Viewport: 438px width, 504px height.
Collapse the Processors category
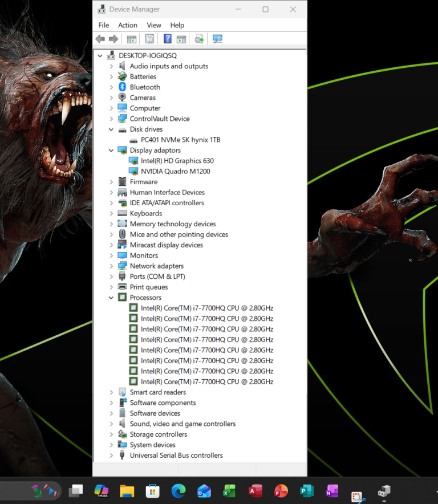pos(112,298)
